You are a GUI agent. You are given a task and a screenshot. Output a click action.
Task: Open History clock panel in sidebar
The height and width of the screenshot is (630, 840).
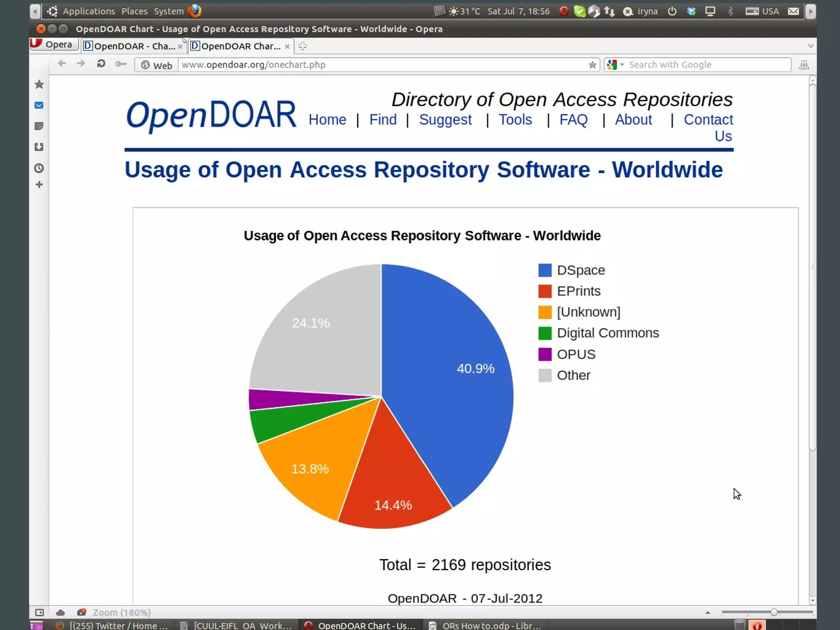[39, 168]
